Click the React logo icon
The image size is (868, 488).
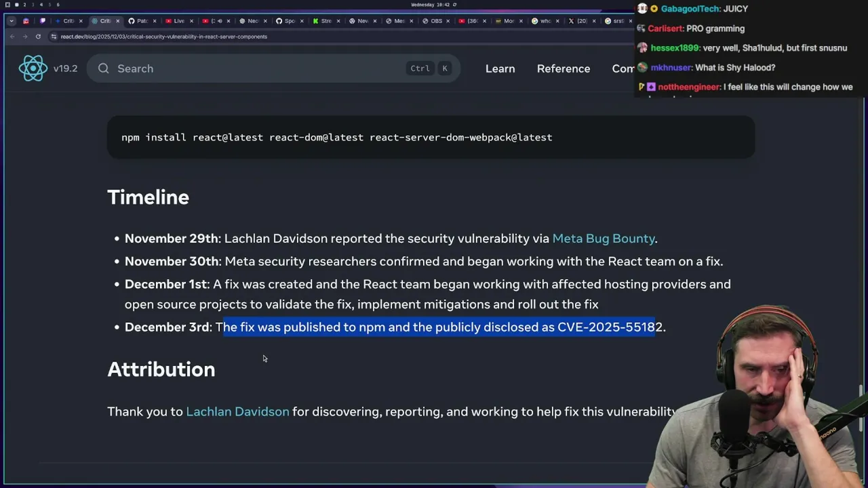33,68
